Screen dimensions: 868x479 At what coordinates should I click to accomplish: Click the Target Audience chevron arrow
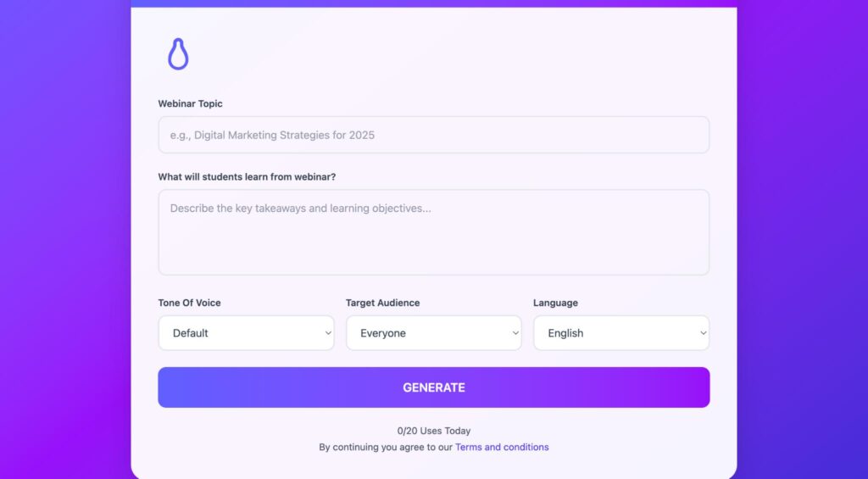coord(515,333)
